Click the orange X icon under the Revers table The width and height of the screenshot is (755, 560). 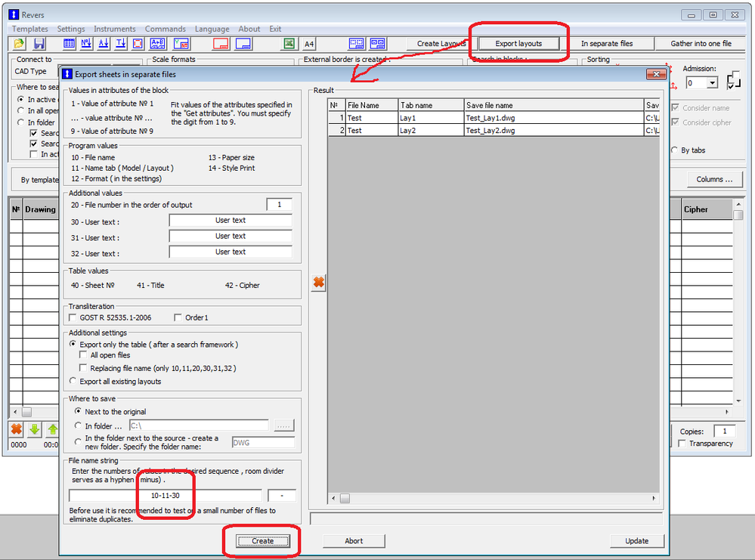tap(17, 429)
